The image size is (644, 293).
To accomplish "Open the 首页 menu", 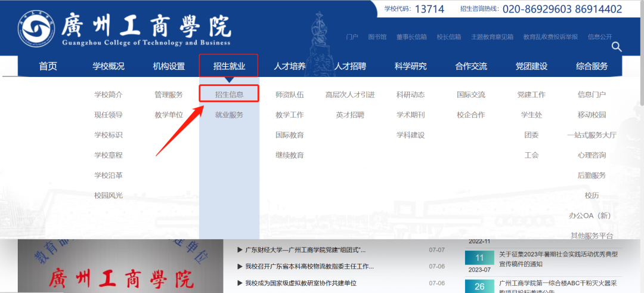I will point(48,66).
